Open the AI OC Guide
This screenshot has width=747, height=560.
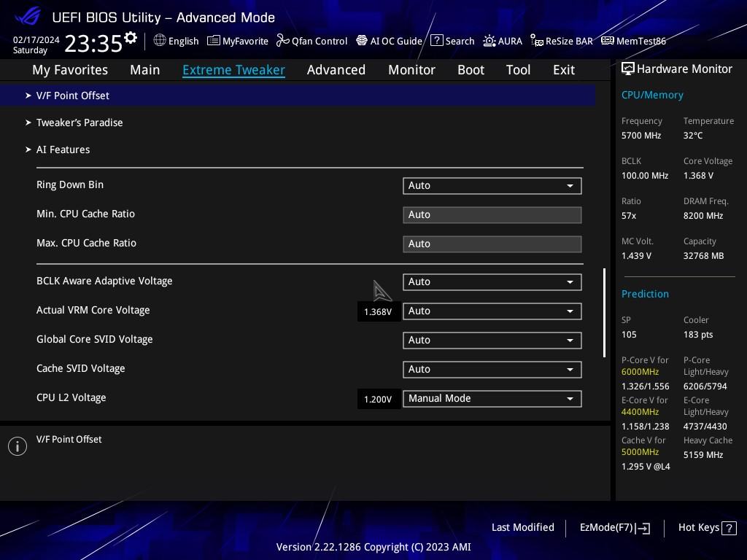[390, 41]
